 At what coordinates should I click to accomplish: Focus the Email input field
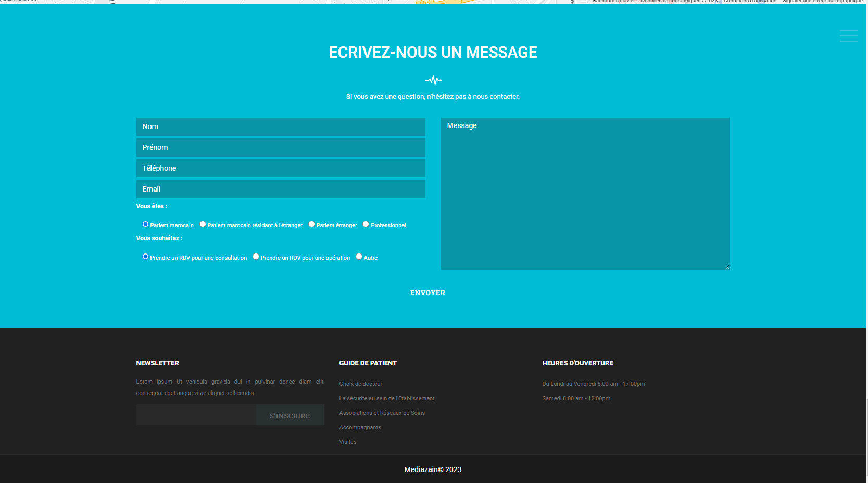pyautogui.click(x=281, y=189)
